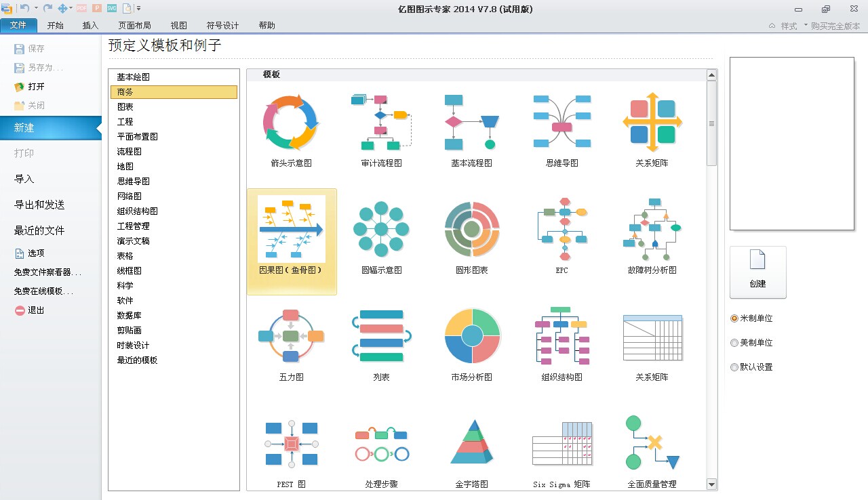The image size is (868, 500).
Task: Pick the 思维导图 template icon
Action: coord(561,123)
